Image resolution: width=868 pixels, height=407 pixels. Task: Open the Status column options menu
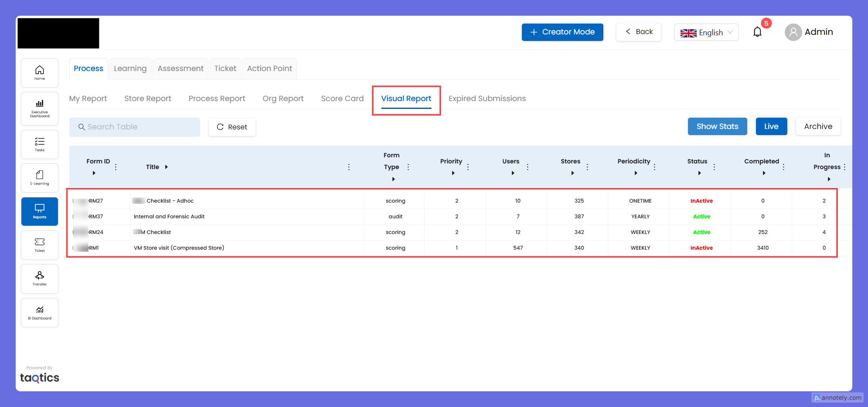[x=714, y=167]
